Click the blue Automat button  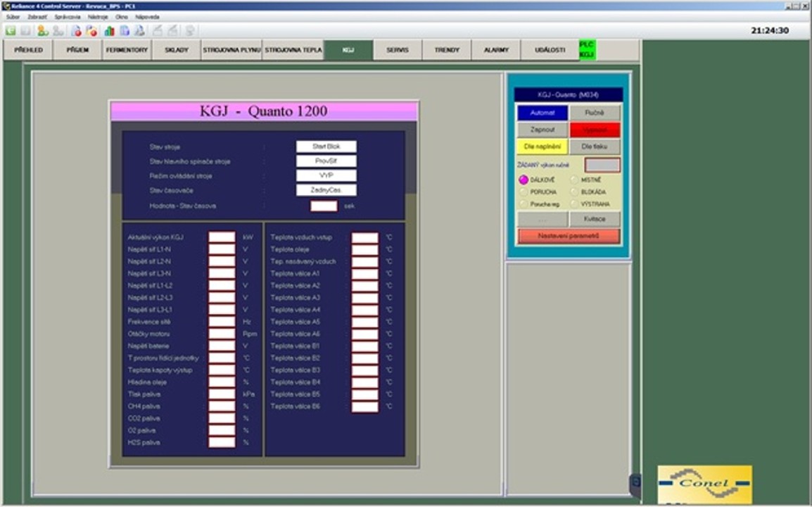click(x=543, y=113)
